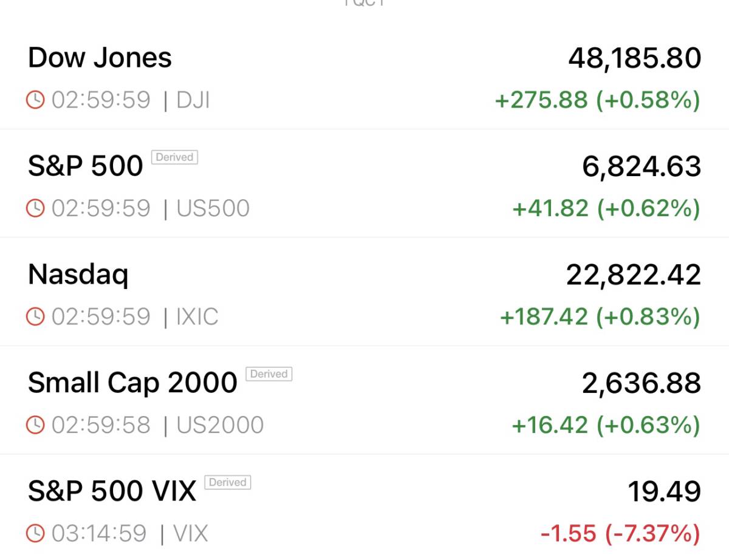Tap the Nasdaq change +187.42 (+0.83%)
Image resolution: width=729 pixels, height=560 pixels.
(600, 316)
